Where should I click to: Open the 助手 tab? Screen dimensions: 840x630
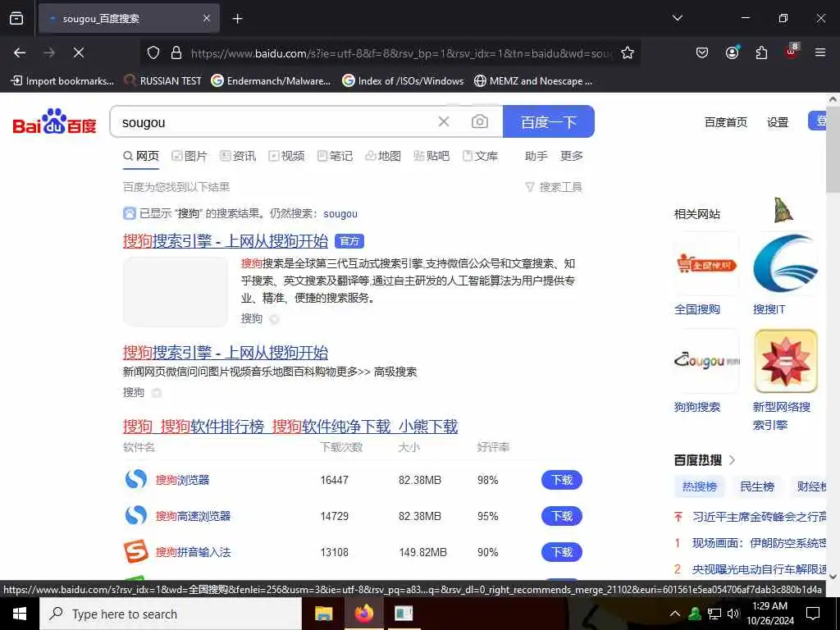536,156
